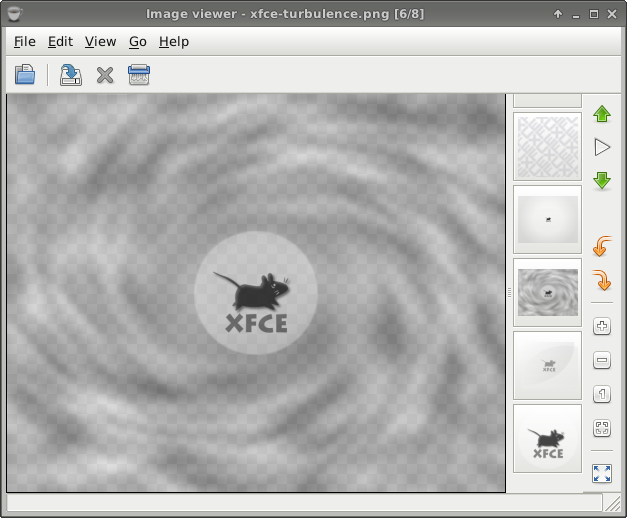Click the coffee cup window menu icon
This screenshot has width=642, height=524.
[15, 14]
